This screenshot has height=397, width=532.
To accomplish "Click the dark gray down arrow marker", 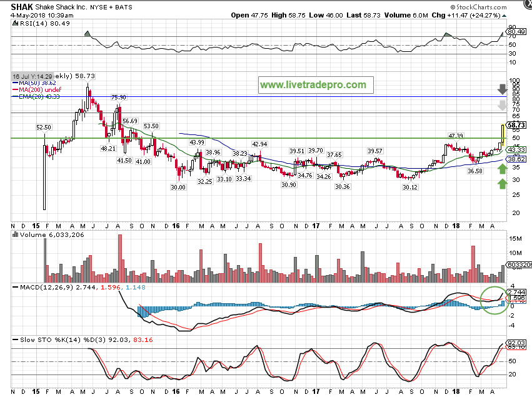I will [502, 88].
